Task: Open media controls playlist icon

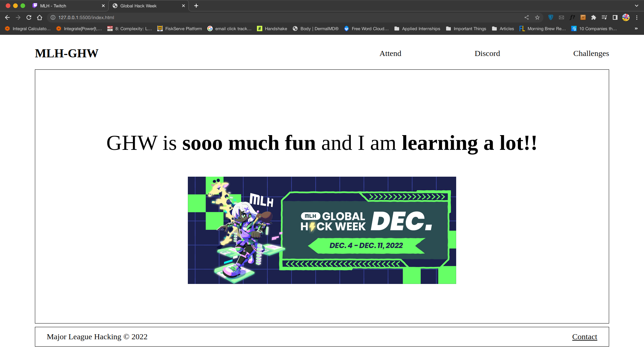Action: coord(604,17)
